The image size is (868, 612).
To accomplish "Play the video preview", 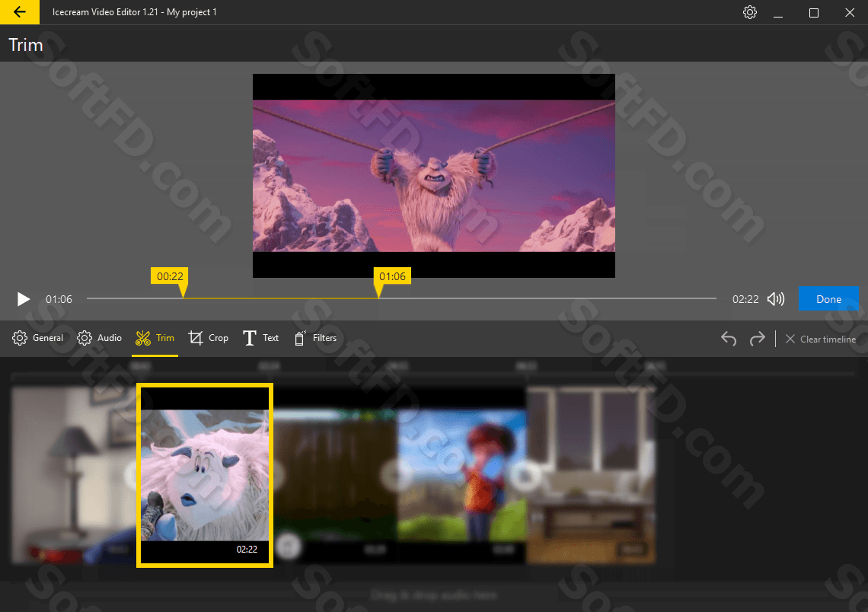I will coord(23,299).
